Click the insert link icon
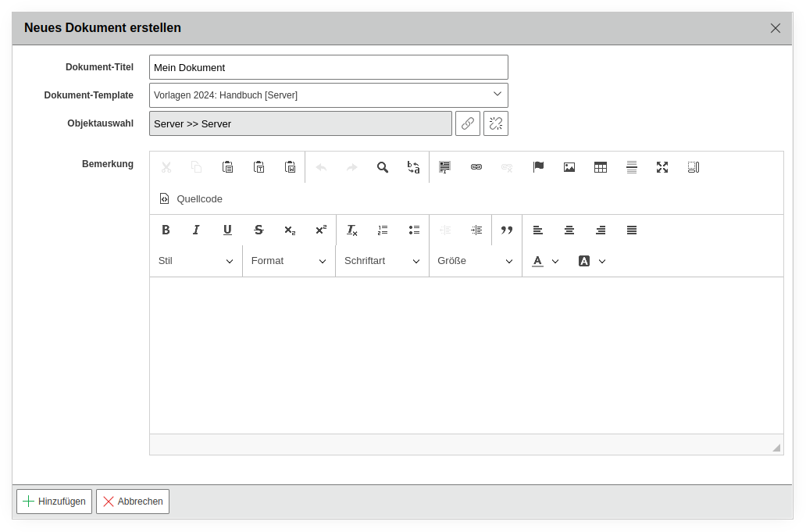 pyautogui.click(x=476, y=167)
